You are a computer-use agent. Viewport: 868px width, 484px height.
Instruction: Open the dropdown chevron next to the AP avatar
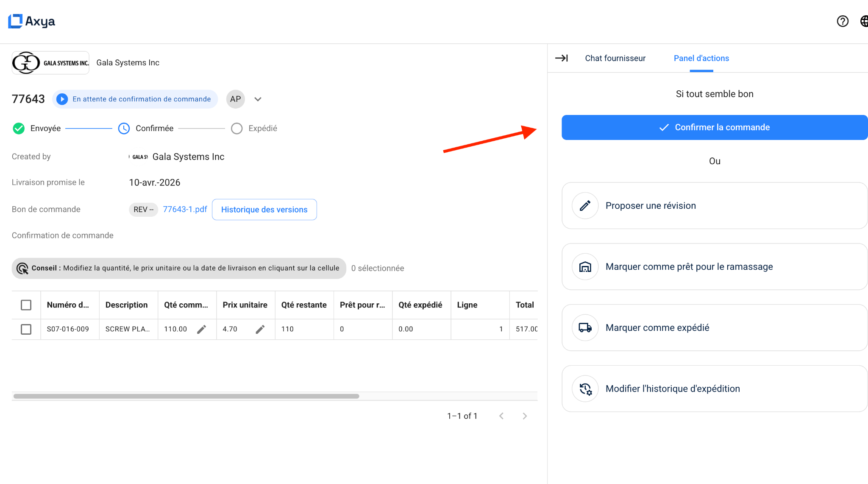258,99
